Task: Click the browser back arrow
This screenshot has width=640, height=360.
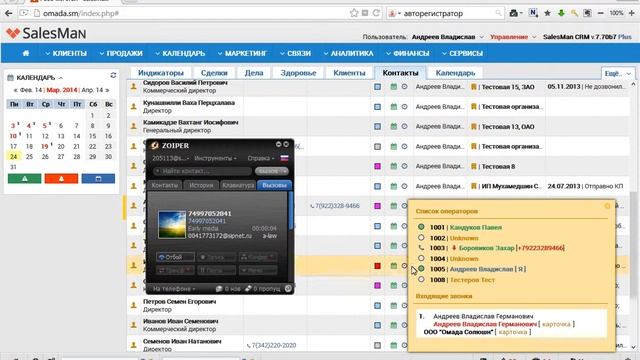Action: [x=8, y=13]
